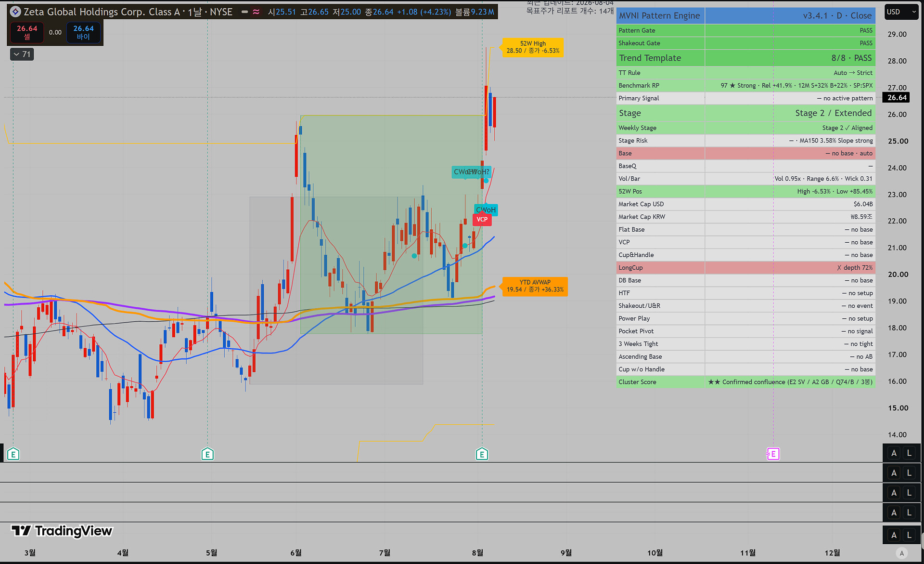The width and height of the screenshot is (924, 564).
Task: Open the earnings E marker at May
Action: (x=207, y=454)
